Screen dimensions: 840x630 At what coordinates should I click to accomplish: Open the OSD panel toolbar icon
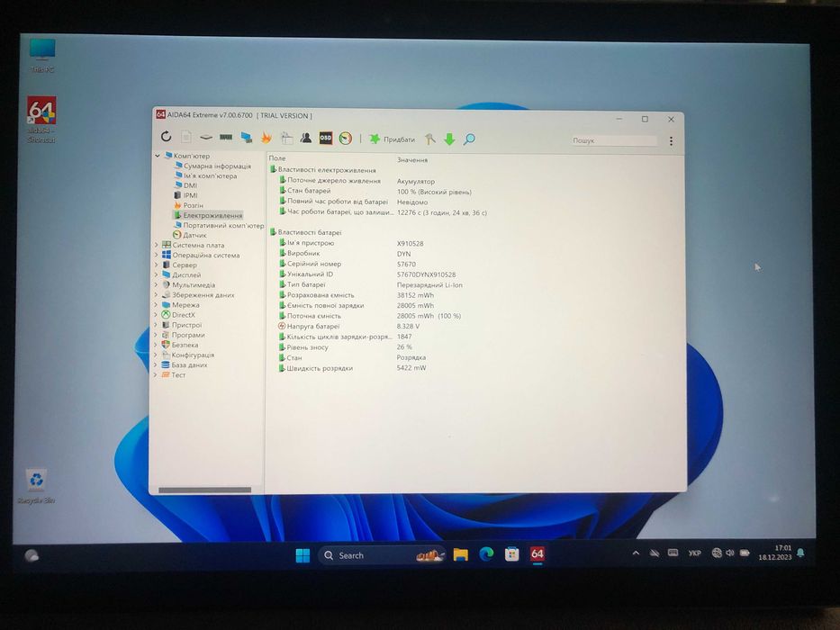click(x=326, y=139)
